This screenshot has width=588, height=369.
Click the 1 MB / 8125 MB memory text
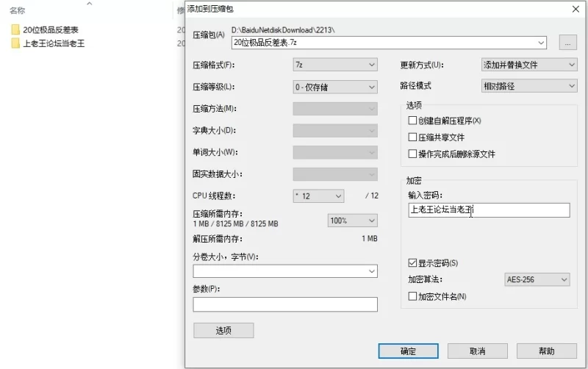tap(235, 223)
